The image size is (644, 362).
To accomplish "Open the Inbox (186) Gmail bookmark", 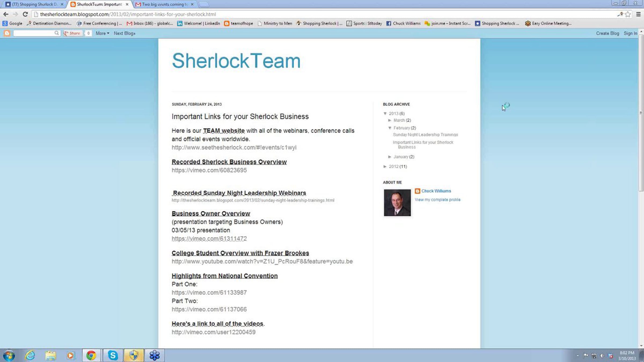I will tap(150, 23).
